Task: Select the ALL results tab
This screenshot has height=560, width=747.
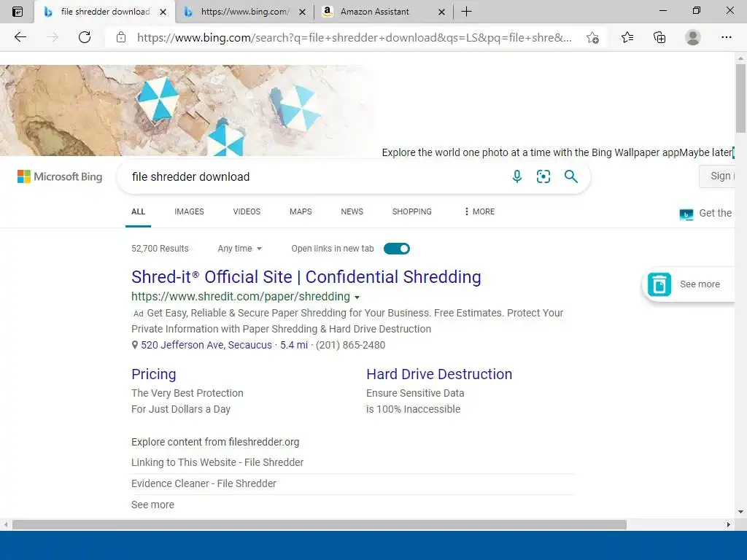Action: click(138, 211)
